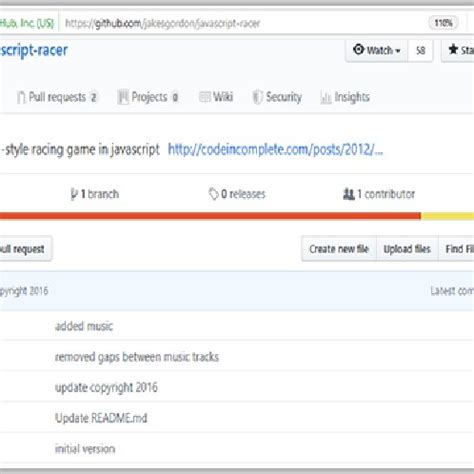The image size is (474, 474).
Task: Open the "initial version" commit message
Action: [85, 449]
